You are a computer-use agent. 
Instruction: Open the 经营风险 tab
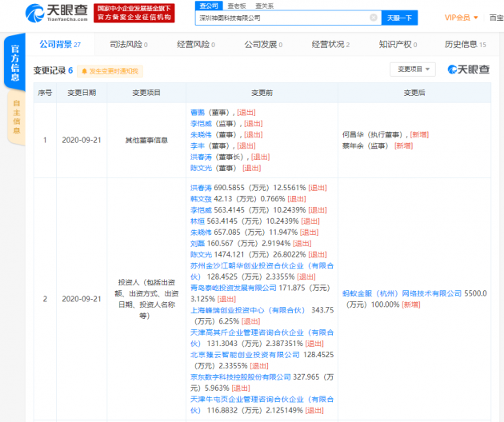pyautogui.click(x=196, y=44)
